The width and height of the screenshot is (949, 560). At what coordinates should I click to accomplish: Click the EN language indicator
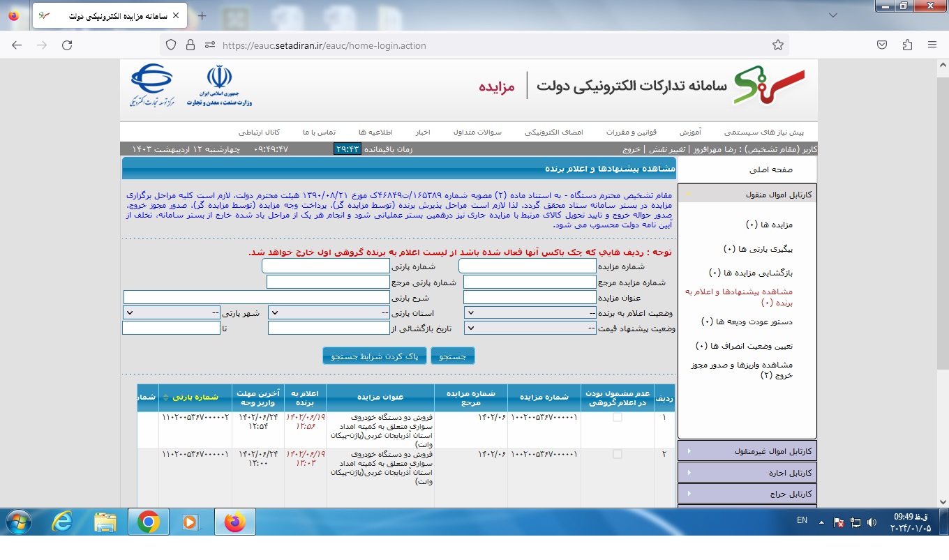coord(802,520)
